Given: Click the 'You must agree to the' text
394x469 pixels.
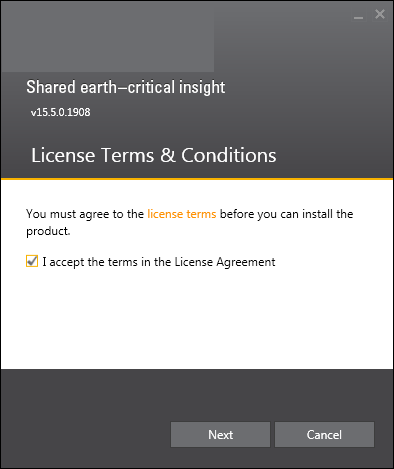Looking at the screenshot, I should pyautogui.click(x=85, y=214).
